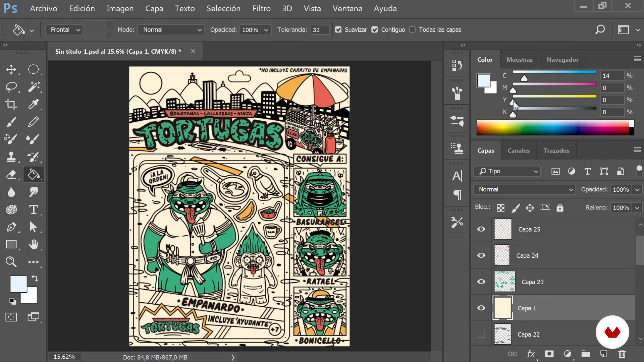Click the Tolerancia value field
Screen dimensions: 644x362
pos(320,30)
